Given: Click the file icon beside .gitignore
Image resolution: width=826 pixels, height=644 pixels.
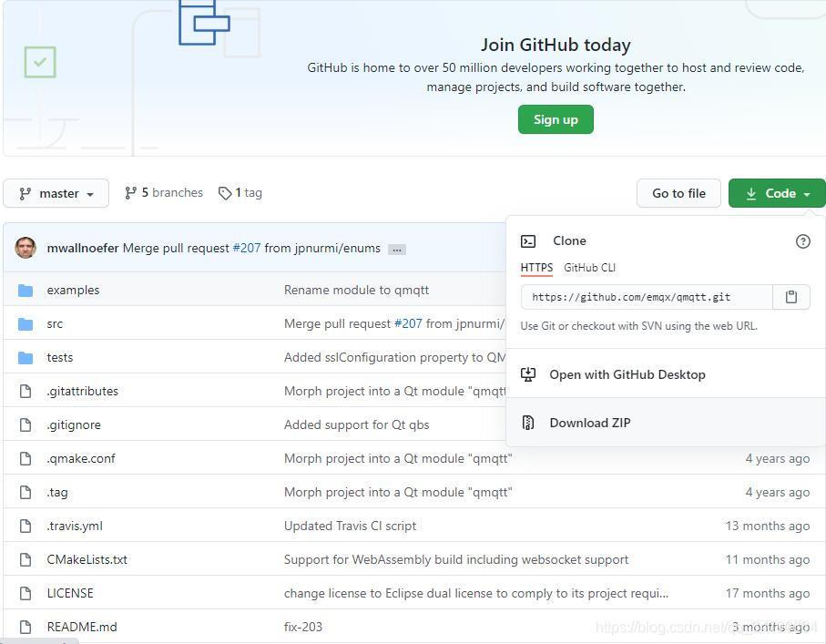Looking at the screenshot, I should click(25, 425).
